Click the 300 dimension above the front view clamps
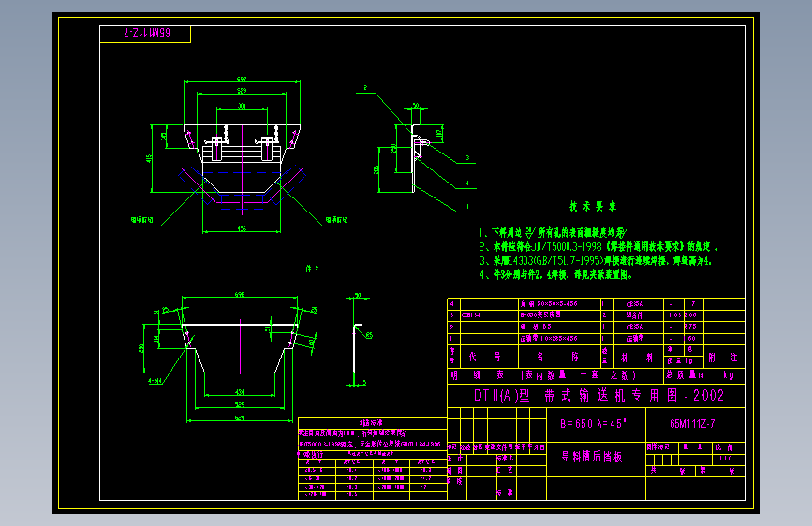The width and height of the screenshot is (812, 526). 242,106
